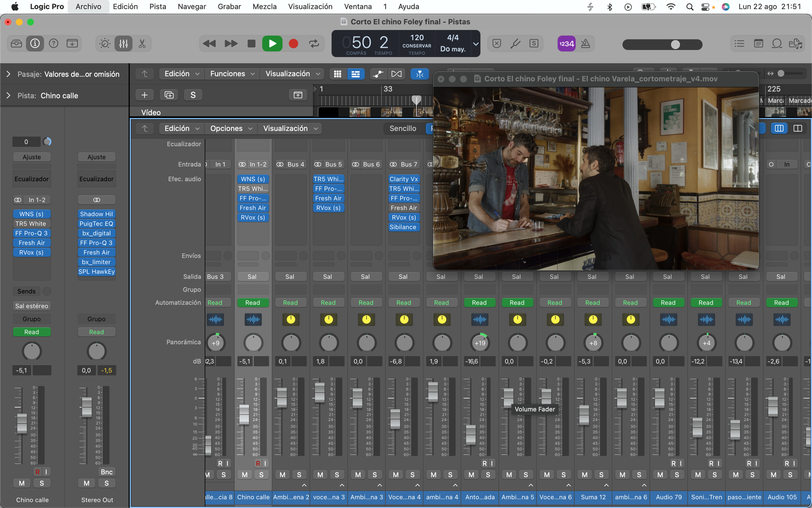Open the Archivo menu

[x=88, y=6]
